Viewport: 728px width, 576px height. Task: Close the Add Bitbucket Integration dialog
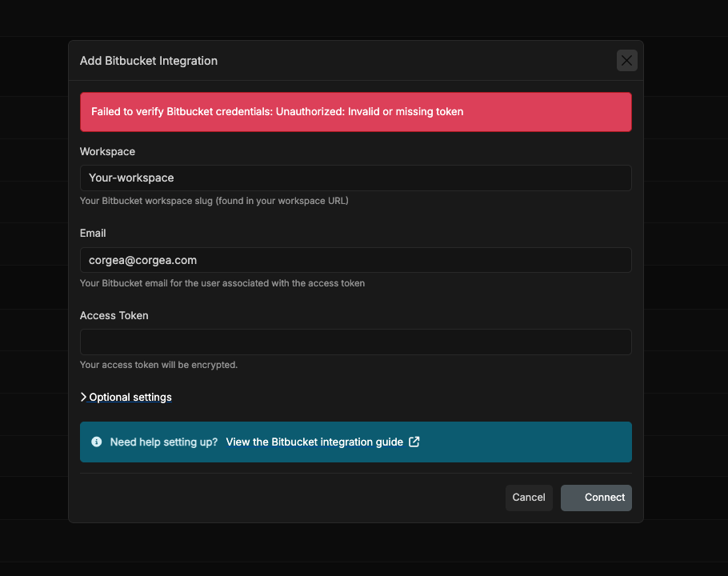626,61
